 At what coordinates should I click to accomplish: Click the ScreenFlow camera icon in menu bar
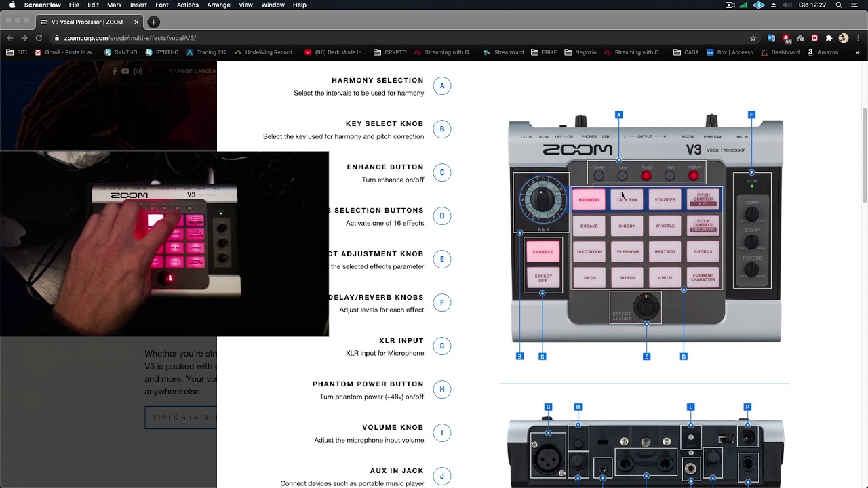point(730,5)
